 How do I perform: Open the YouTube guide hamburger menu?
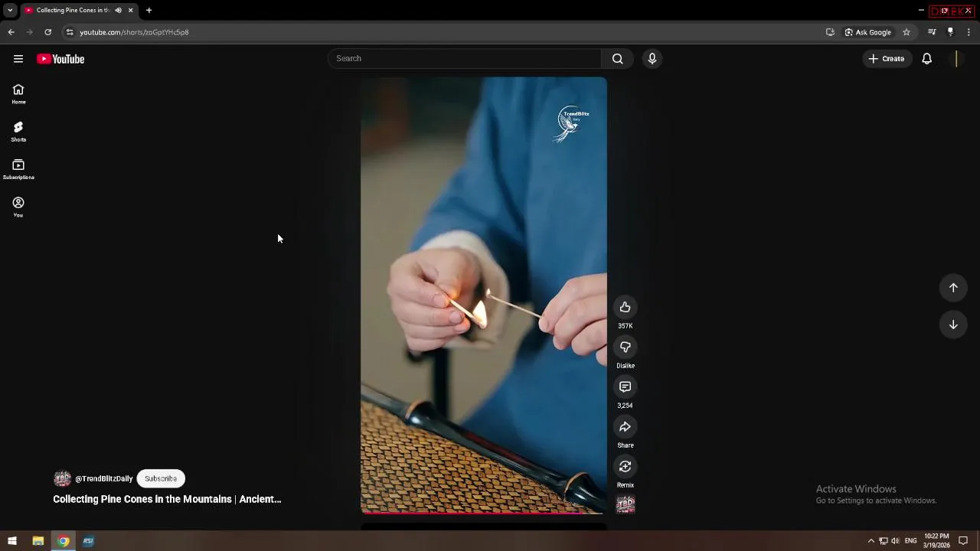[18, 59]
